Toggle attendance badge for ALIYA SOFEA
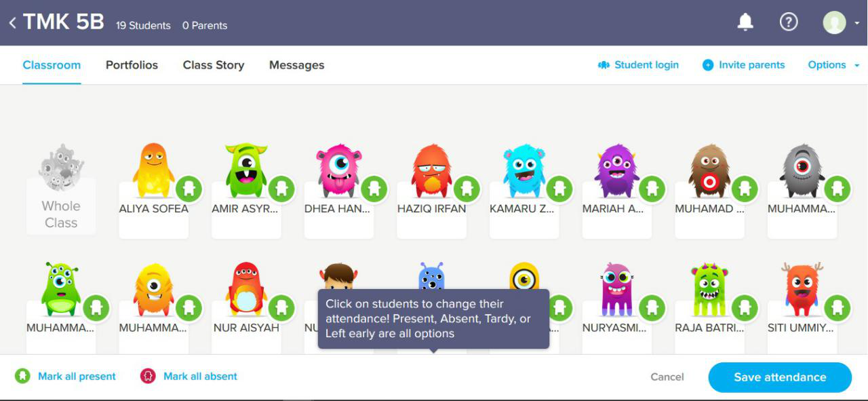This screenshot has width=868, height=401. point(189,189)
